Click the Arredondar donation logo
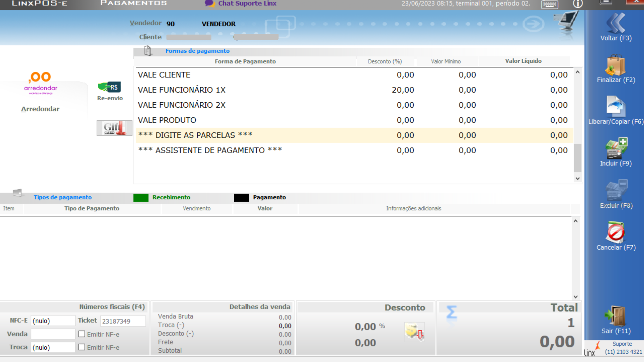Viewport: 644px width, 362px height. pyautogui.click(x=41, y=83)
